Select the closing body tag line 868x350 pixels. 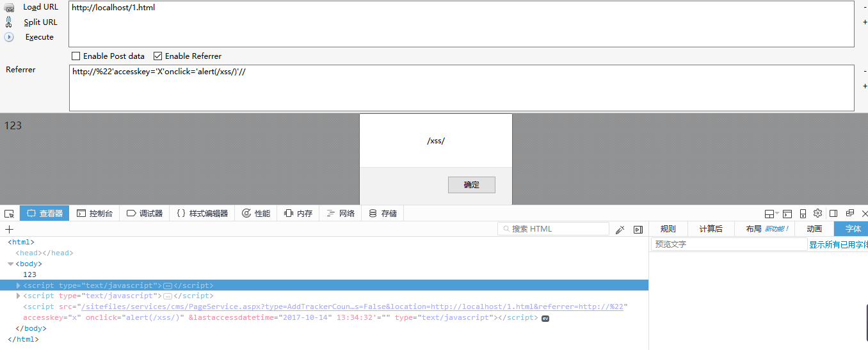pos(31,328)
